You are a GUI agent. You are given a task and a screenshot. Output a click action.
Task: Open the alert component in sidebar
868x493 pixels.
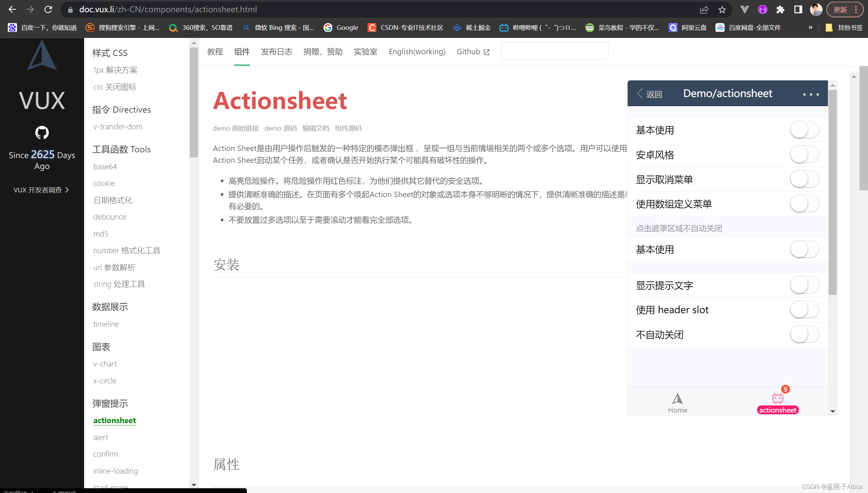click(x=101, y=437)
